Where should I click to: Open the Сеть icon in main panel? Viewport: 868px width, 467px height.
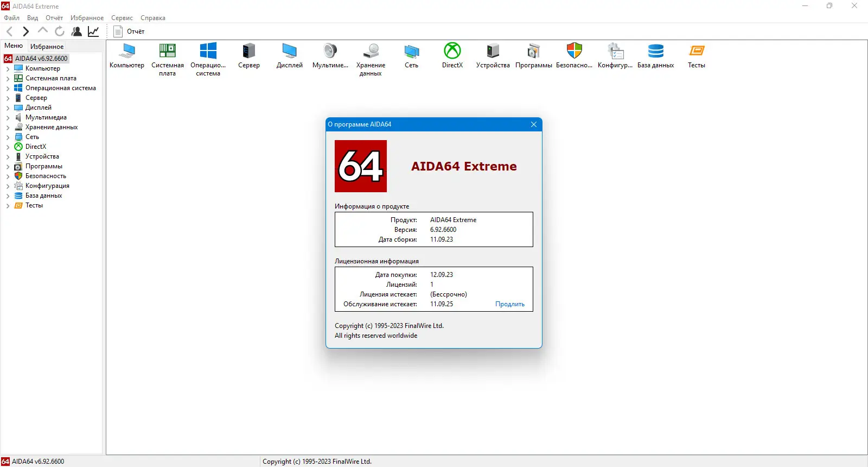[x=412, y=55]
